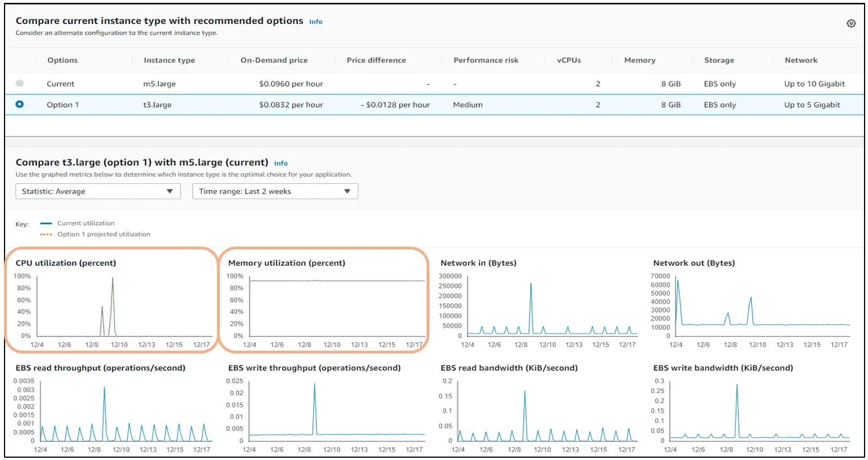Viewport: 868px width, 460px height.
Task: Select the Current m5.large radio button
Action: click(x=21, y=83)
